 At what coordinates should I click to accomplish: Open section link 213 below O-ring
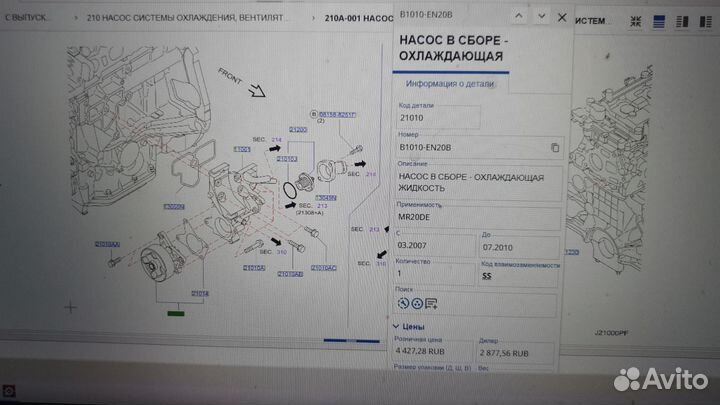point(322,206)
